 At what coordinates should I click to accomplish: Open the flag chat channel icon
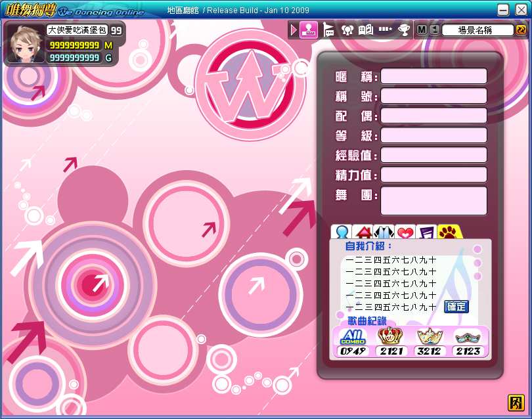coord(328,30)
